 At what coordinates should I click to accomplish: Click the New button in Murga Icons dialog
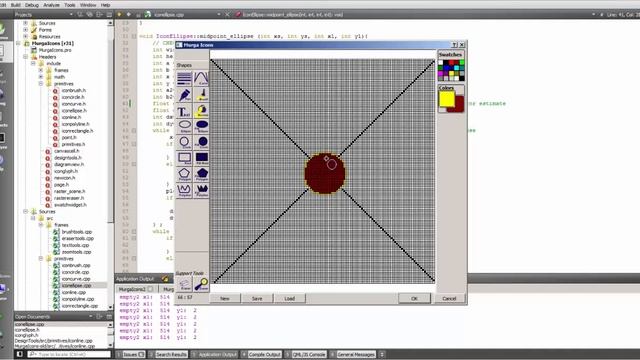225,298
